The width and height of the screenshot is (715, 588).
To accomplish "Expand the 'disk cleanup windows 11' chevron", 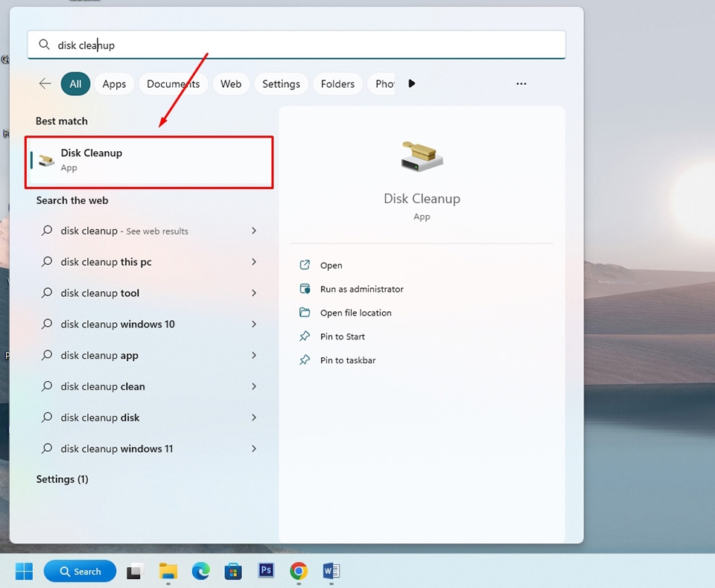I will tap(254, 449).
